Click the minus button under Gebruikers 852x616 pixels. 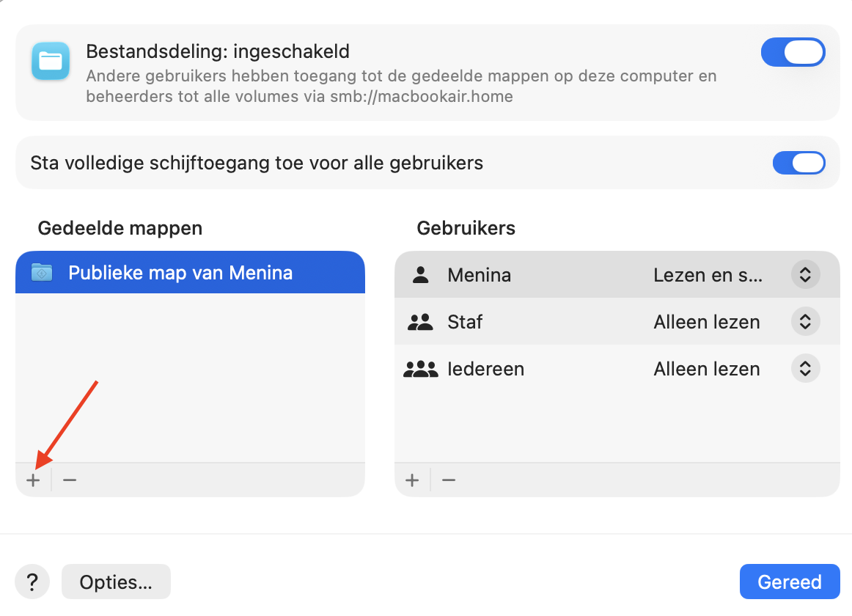coord(448,479)
